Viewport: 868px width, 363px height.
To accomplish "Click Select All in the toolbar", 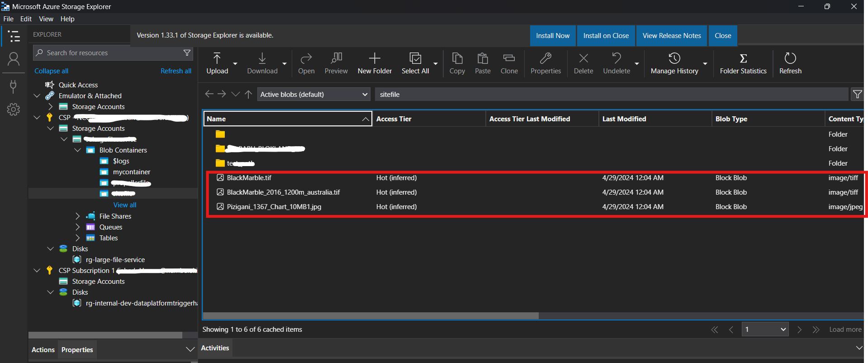I will click(x=415, y=63).
